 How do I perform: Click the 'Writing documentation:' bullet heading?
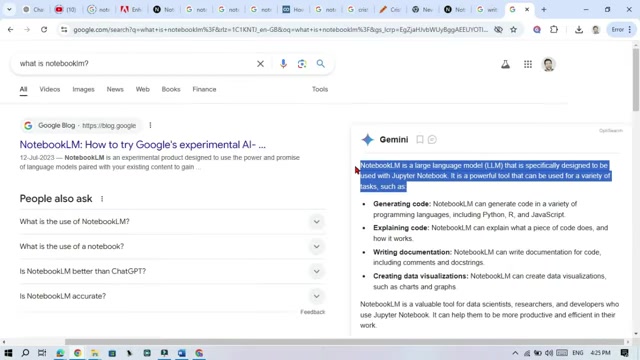(x=412, y=252)
